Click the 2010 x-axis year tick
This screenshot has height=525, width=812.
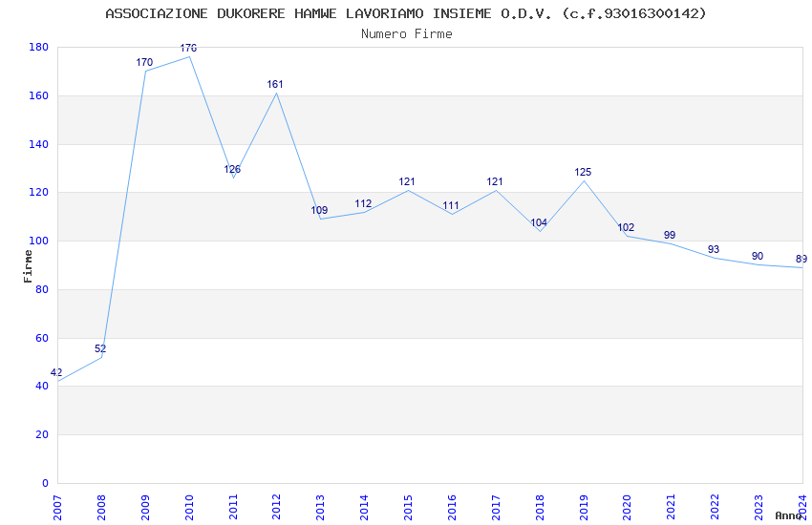[x=189, y=507]
